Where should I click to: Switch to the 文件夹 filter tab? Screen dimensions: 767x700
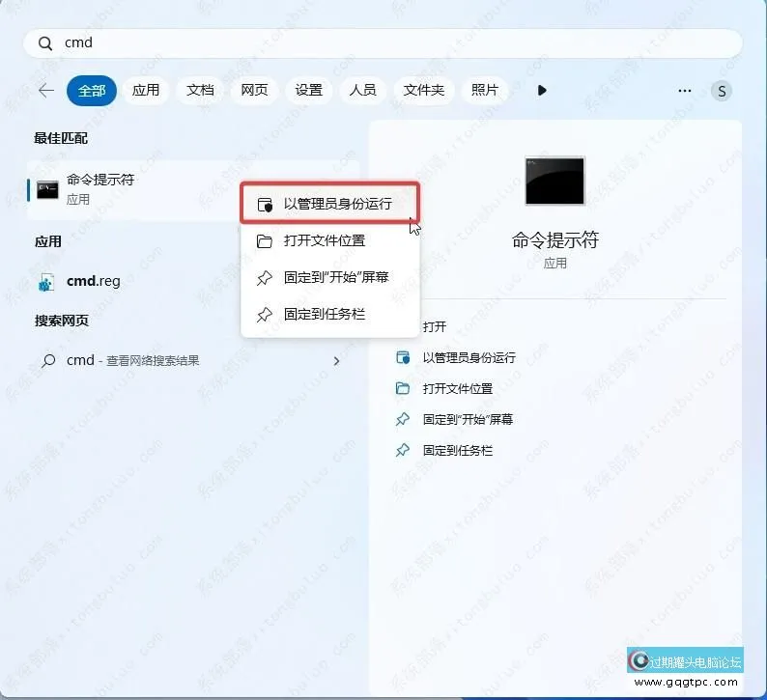coord(424,91)
